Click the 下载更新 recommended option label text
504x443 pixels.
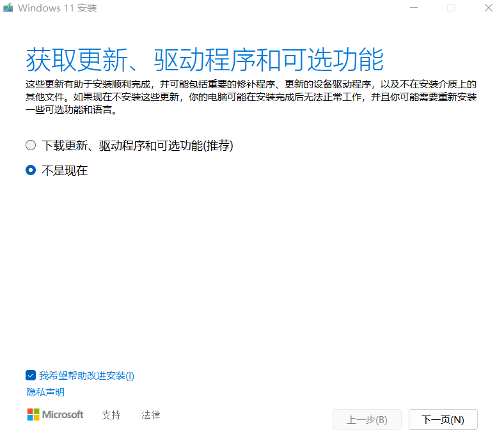coord(138,146)
